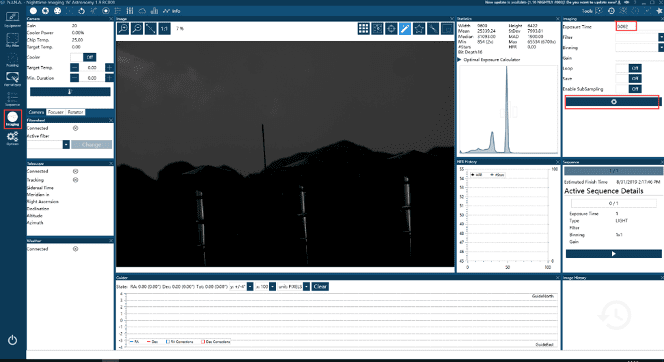Toggle the star detection icon above the image
Screen dimensions: 664x362
point(419,28)
